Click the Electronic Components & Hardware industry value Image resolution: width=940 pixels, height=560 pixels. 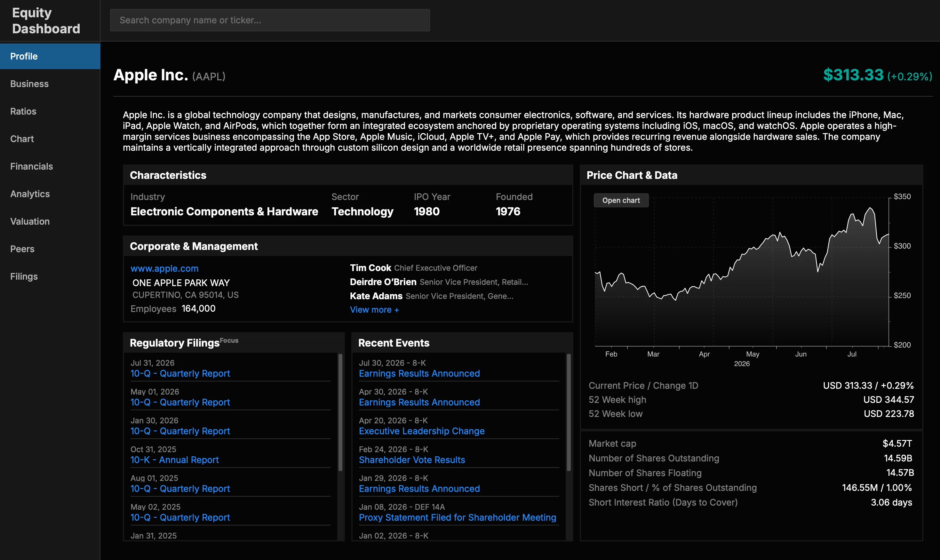[x=224, y=212]
